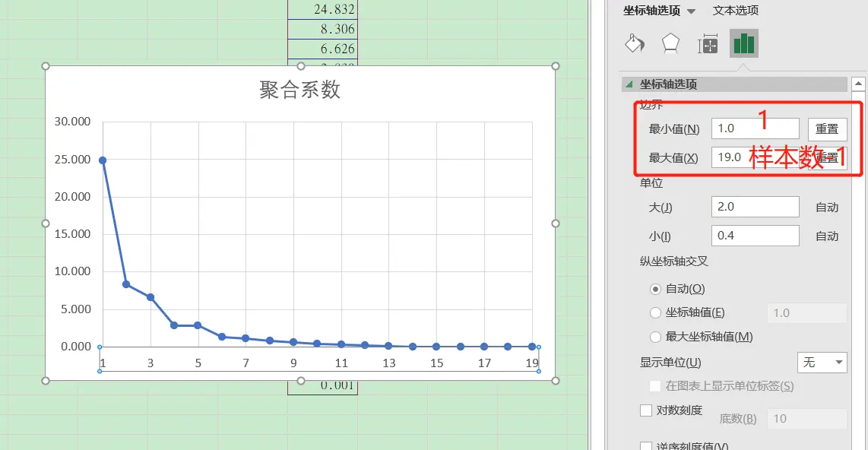
Task: Select the chart title 聚合系数
Action: coord(300,90)
